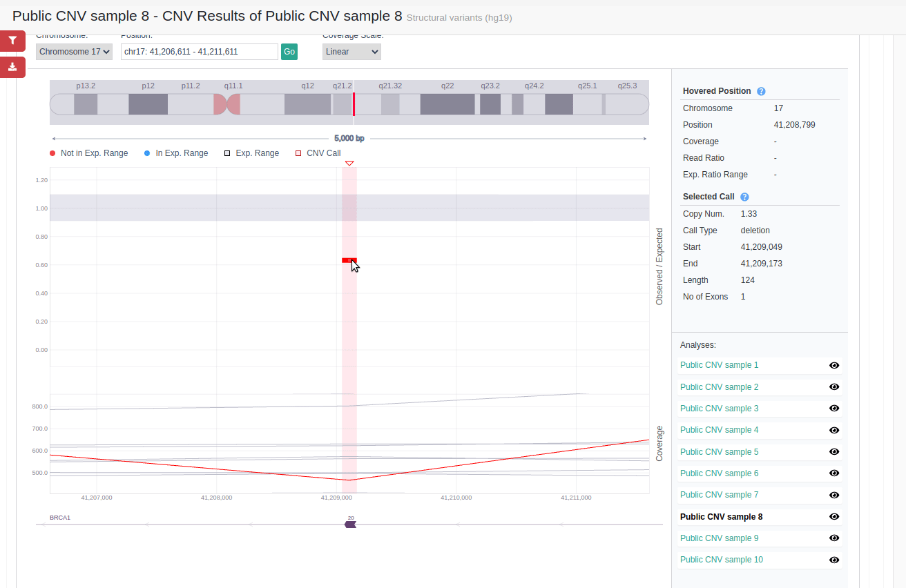Open the Chromosome 17 dropdown
This screenshot has height=588, width=906.
[74, 51]
